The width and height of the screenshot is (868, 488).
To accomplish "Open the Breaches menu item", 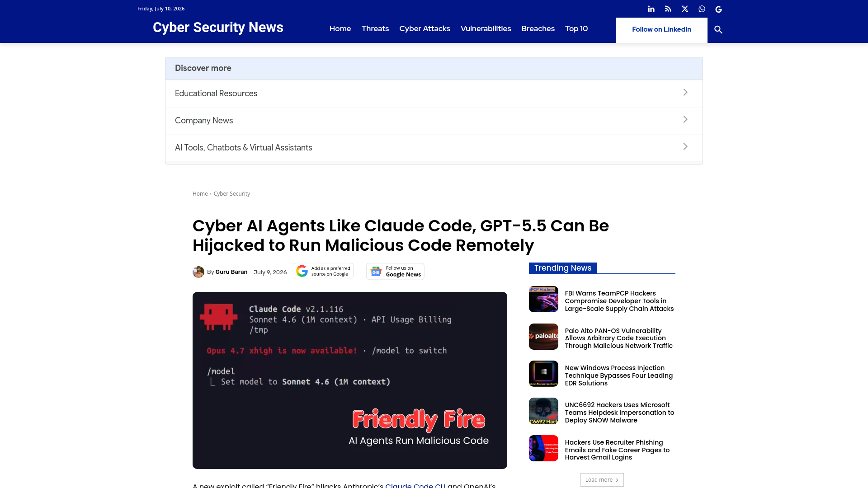I will coord(538,29).
